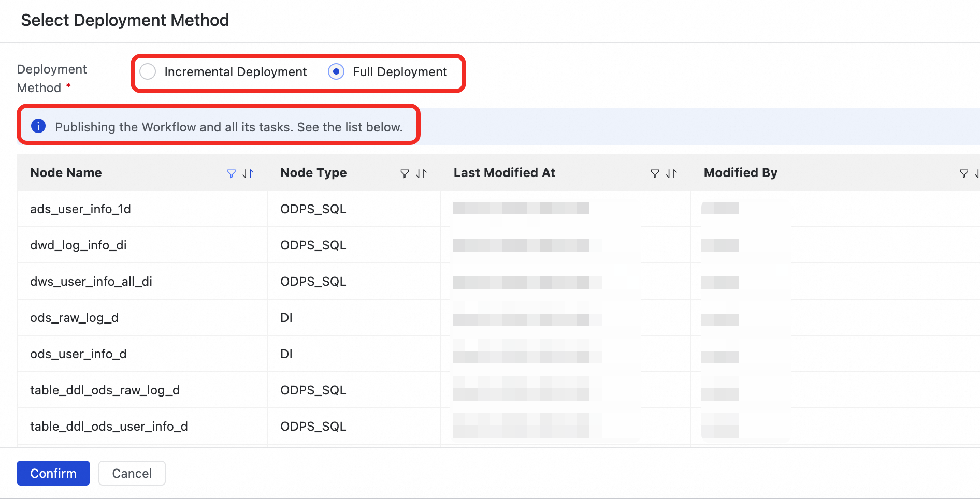Sort the Node Name column
This screenshot has height=499, width=980.
(248, 173)
